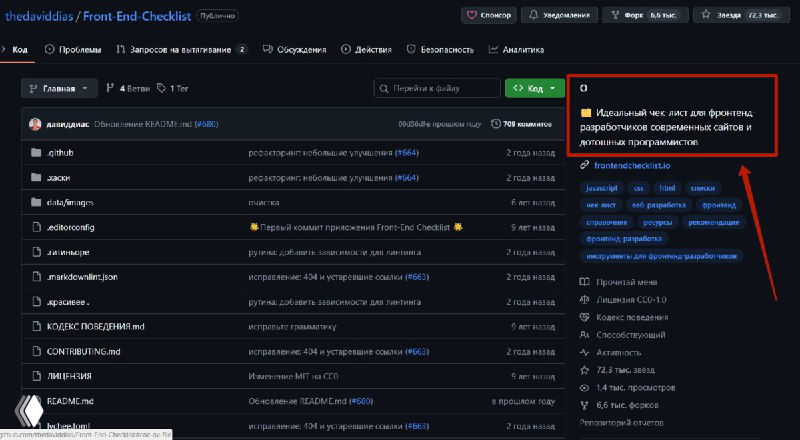Click the Форк button

[645, 15]
